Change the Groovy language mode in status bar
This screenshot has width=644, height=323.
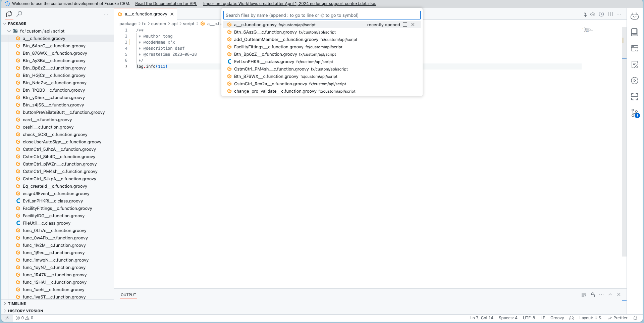[557, 318]
